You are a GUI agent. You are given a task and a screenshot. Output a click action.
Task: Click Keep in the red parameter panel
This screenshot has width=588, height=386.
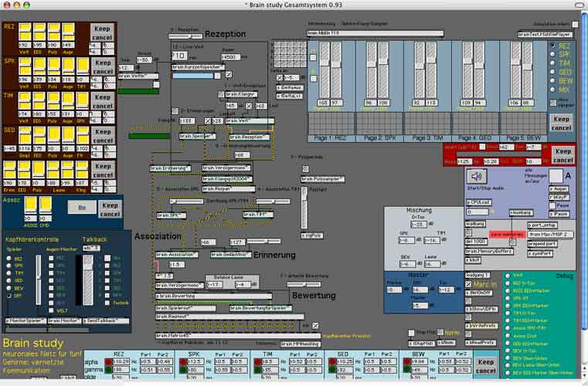click(x=563, y=151)
